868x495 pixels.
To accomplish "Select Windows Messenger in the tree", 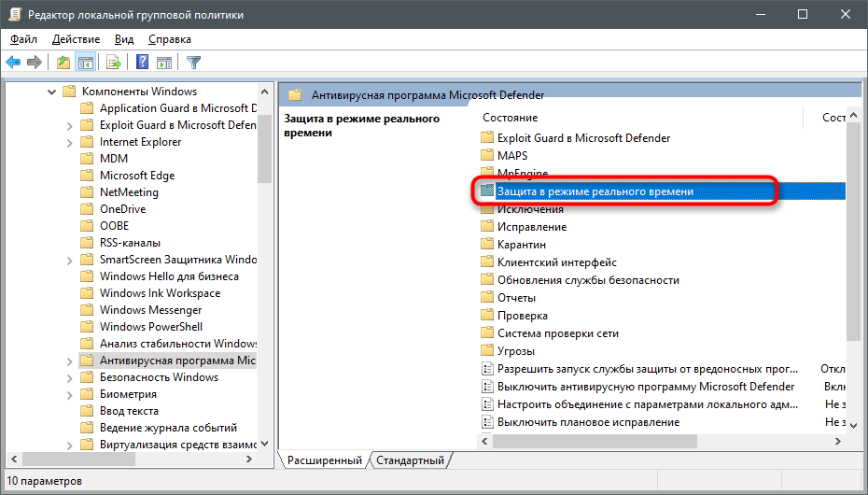I will (150, 310).
